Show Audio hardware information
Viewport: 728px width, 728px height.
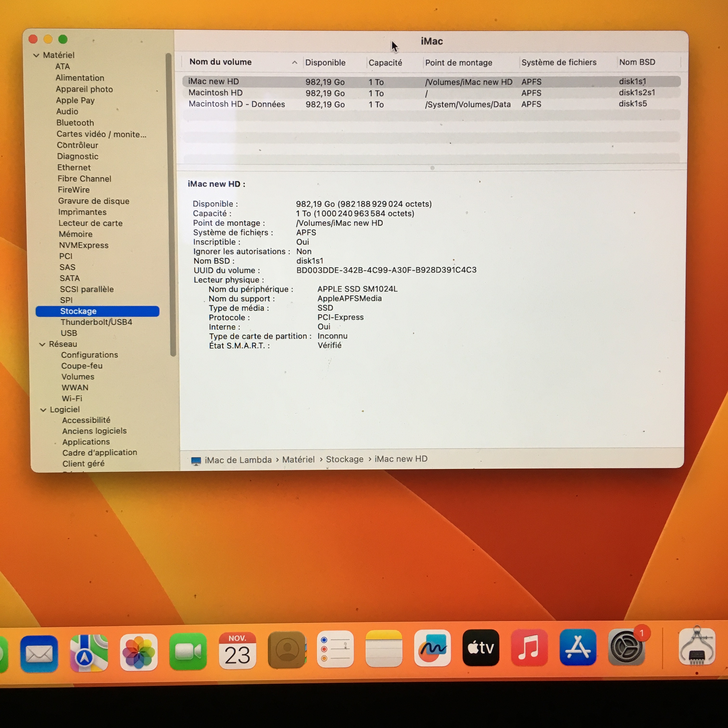(x=67, y=111)
